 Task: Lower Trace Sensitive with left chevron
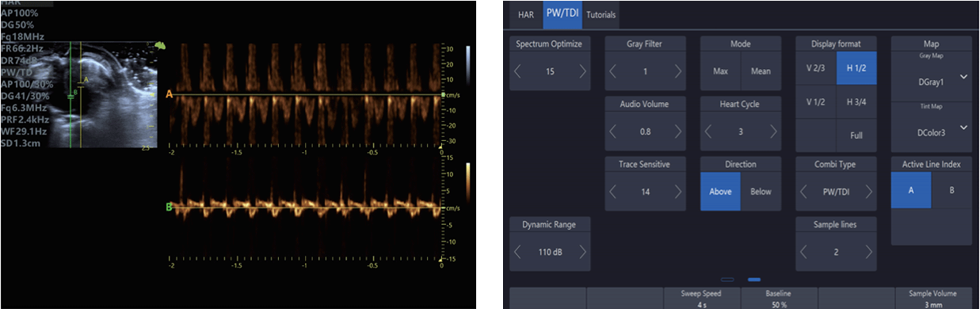pyautogui.click(x=613, y=192)
